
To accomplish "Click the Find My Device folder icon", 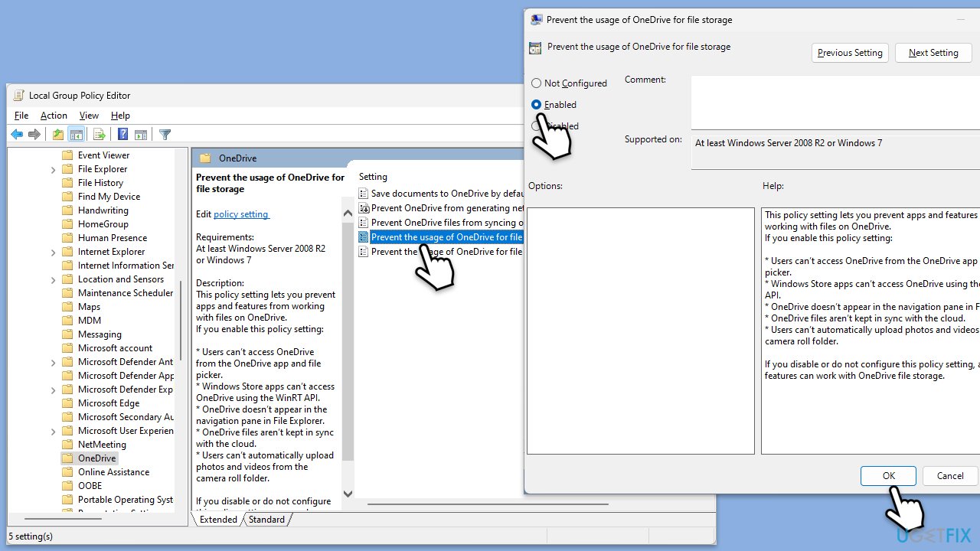I will coord(67,197).
